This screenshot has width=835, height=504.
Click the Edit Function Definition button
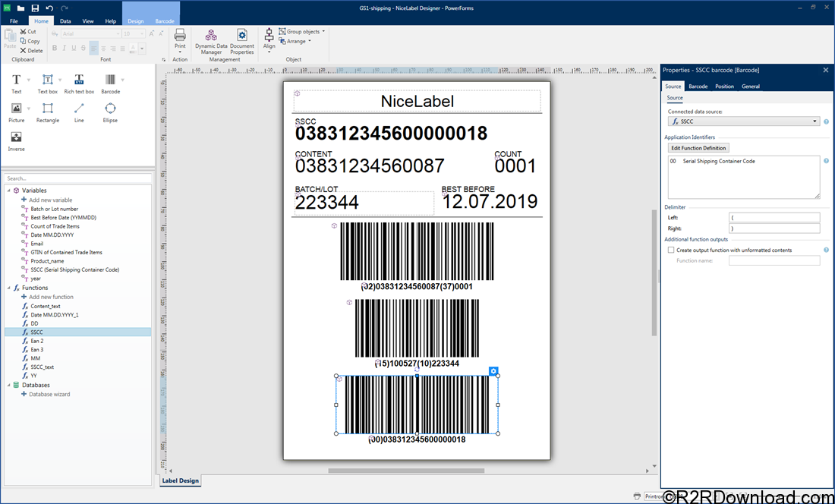698,148
